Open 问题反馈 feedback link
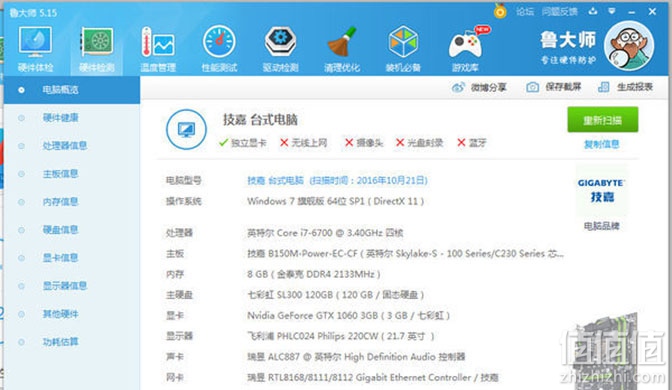Viewport: 672px width, 390px height. tap(560, 12)
